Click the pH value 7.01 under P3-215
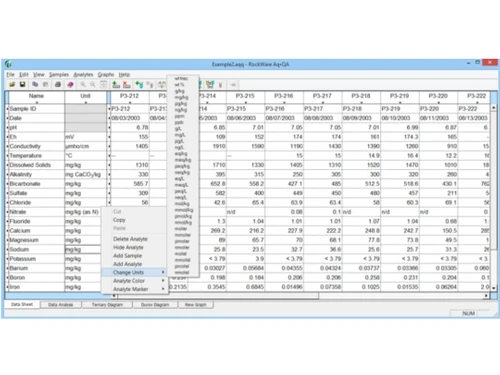This screenshot has width=500, height=375. point(245,128)
